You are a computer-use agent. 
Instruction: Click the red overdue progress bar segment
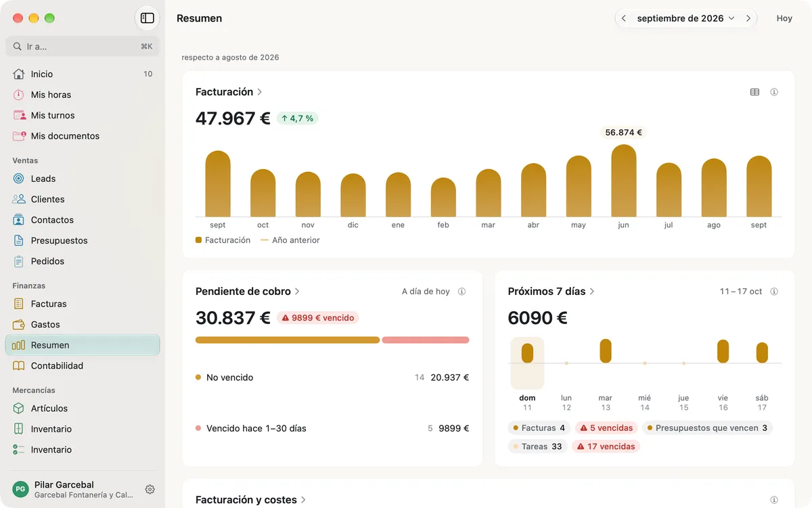point(426,340)
